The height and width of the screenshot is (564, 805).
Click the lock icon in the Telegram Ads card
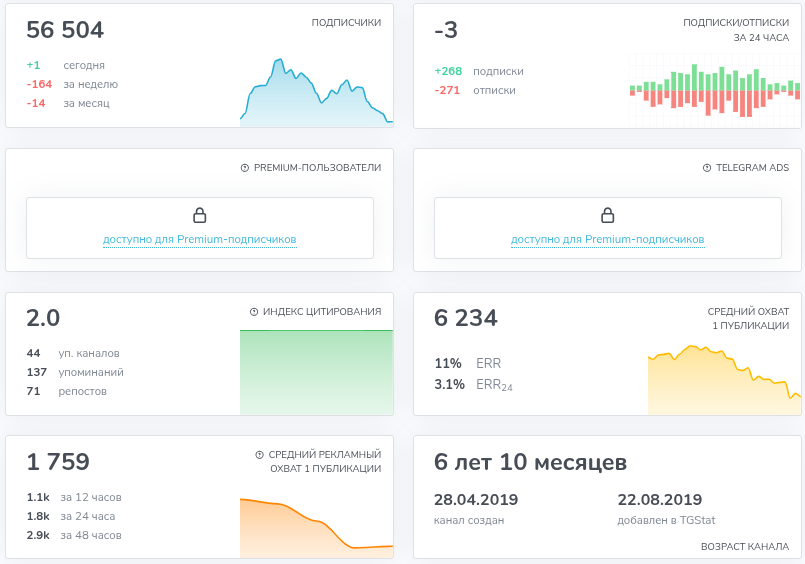[x=608, y=215]
